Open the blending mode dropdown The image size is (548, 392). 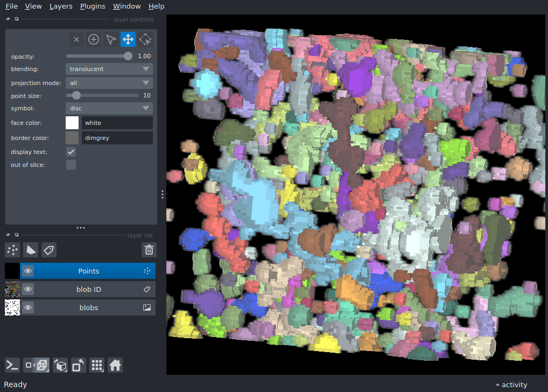click(x=109, y=69)
